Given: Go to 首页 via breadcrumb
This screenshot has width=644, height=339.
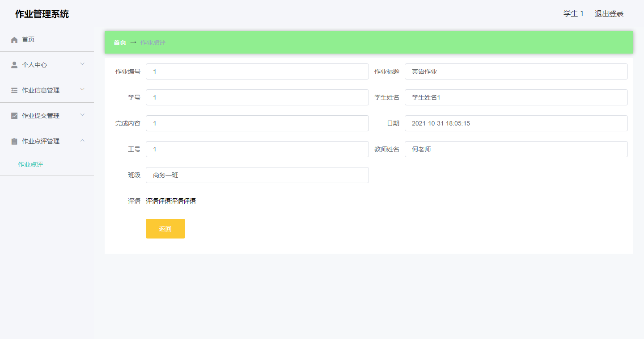Looking at the screenshot, I should tap(120, 42).
